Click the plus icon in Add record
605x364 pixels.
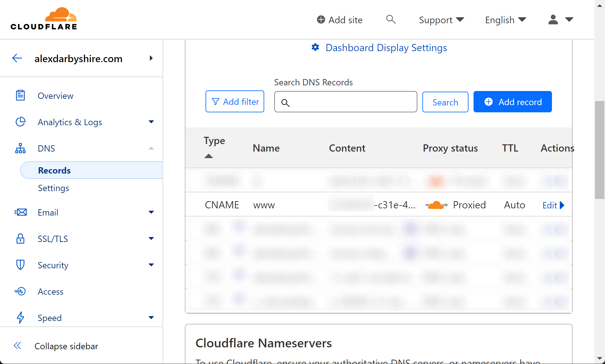[489, 102]
